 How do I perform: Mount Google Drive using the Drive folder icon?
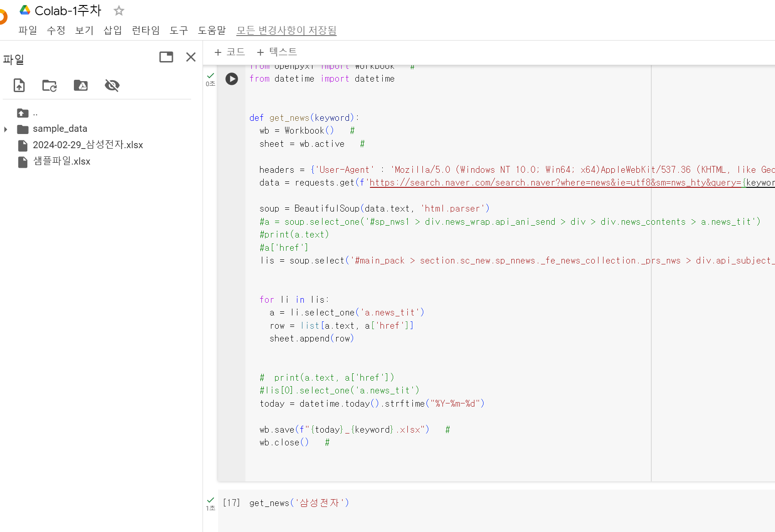(81, 85)
